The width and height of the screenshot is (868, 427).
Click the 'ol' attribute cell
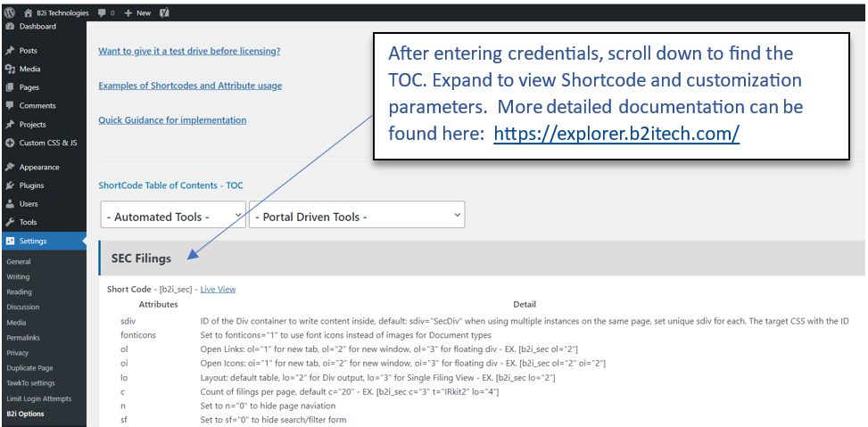(x=124, y=349)
